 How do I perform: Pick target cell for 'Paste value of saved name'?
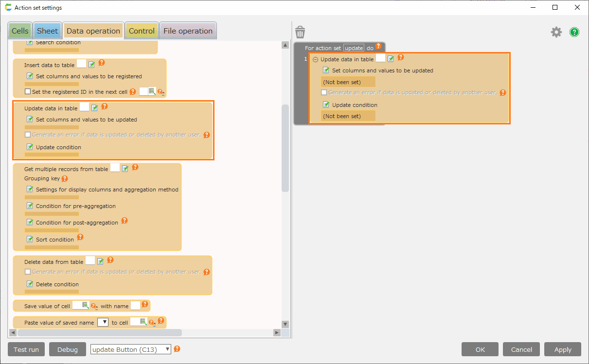click(x=143, y=322)
